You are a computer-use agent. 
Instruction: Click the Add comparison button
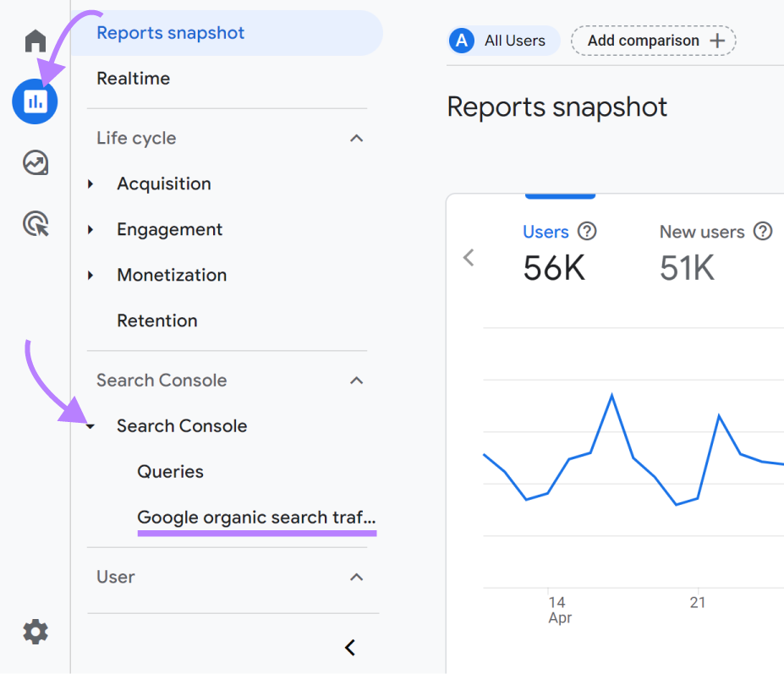click(x=653, y=40)
